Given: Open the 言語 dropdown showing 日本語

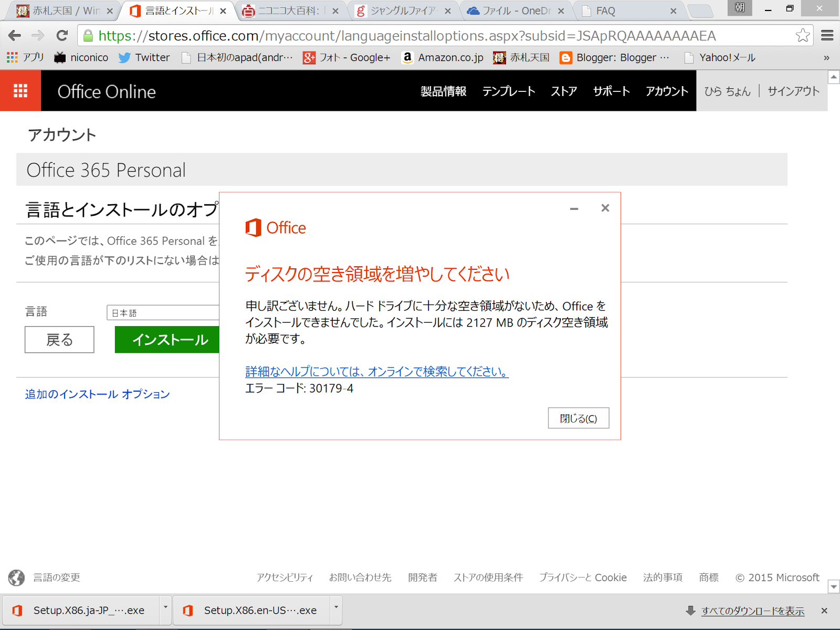Looking at the screenshot, I should tap(163, 313).
